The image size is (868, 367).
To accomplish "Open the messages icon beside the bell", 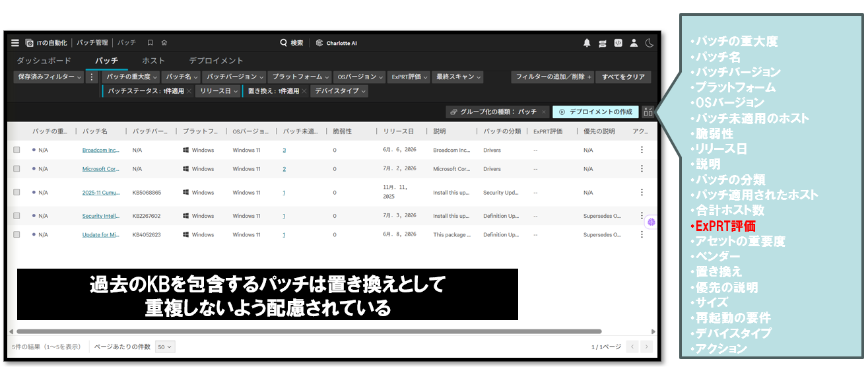I will click(x=603, y=43).
